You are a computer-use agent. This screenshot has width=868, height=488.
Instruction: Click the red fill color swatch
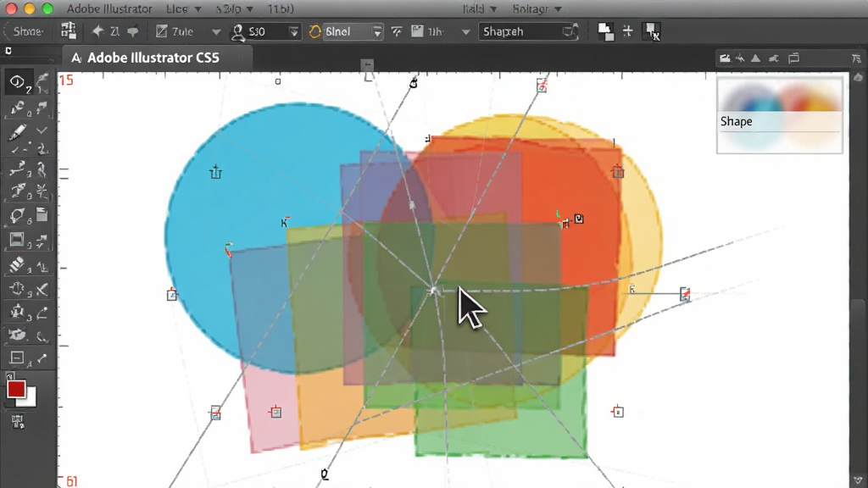coord(16,389)
